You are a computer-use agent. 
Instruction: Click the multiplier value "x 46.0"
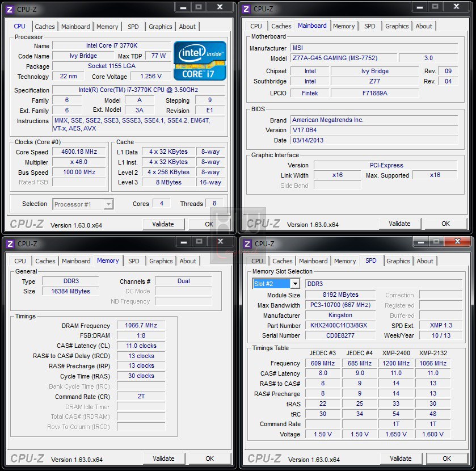(79, 162)
